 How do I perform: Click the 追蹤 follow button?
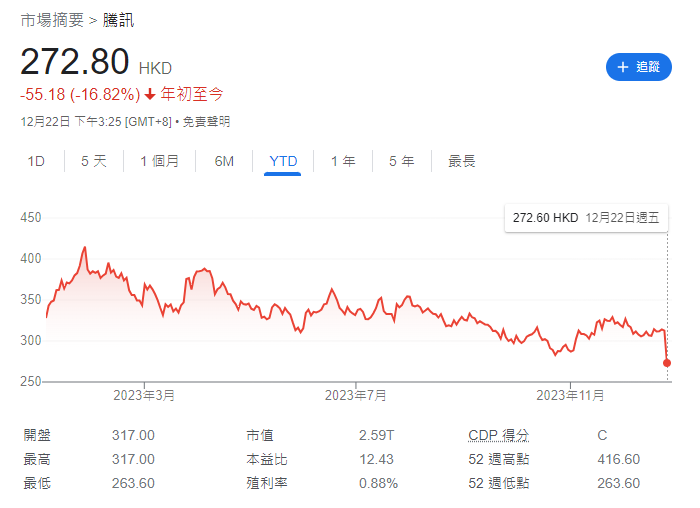638,67
